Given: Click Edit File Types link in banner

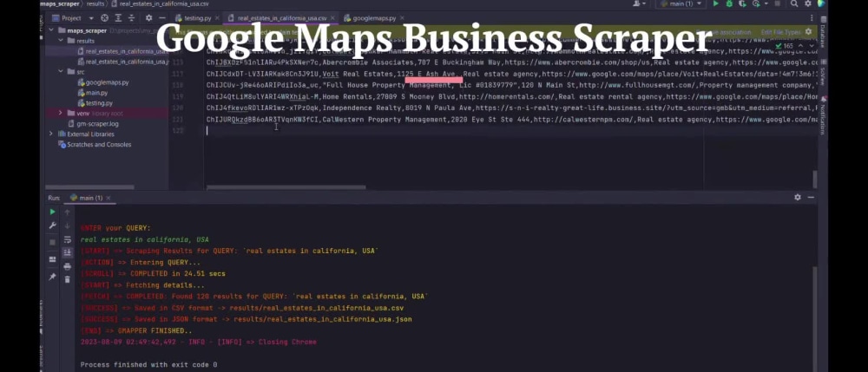Looking at the screenshot, I should (780, 32).
